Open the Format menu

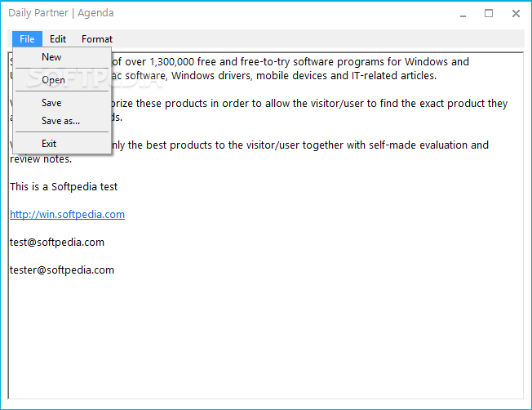coord(97,39)
